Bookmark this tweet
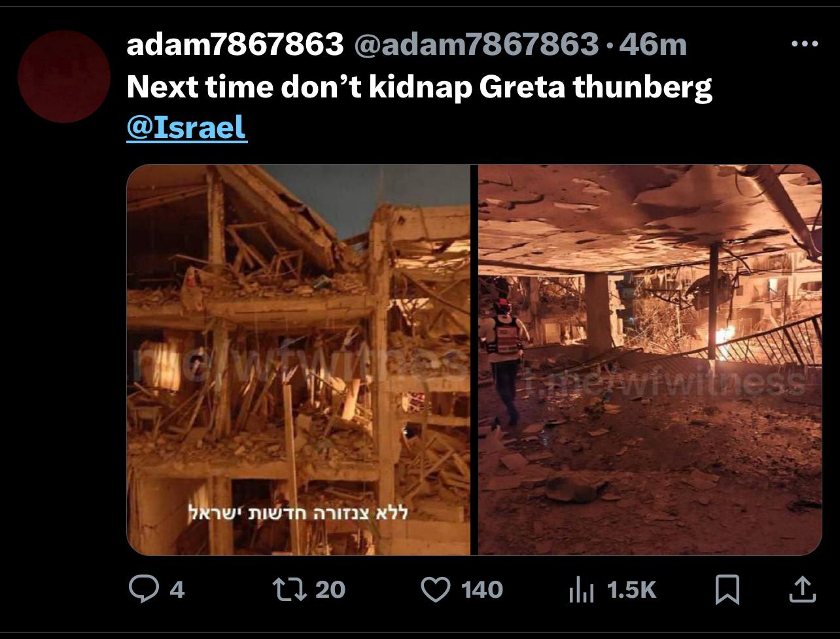Image resolution: width=840 pixels, height=639 pixels. point(727,589)
